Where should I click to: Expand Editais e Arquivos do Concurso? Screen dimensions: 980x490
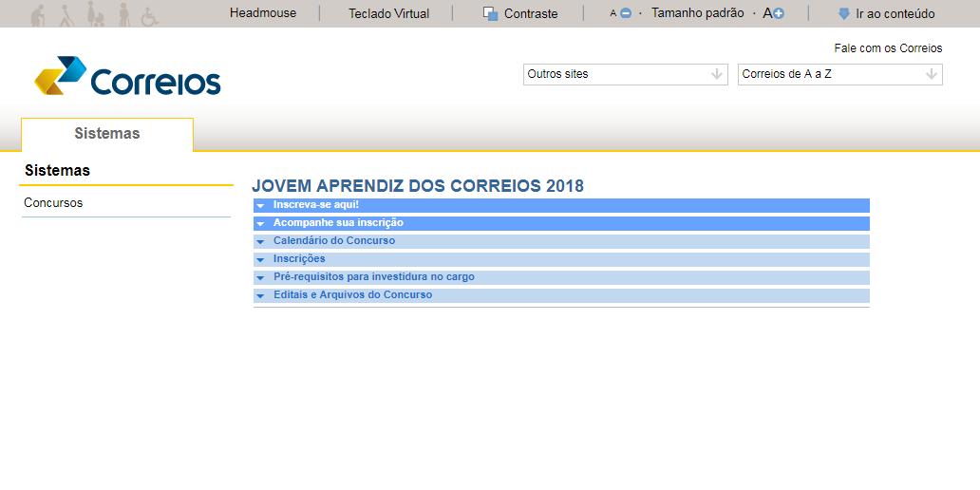561,295
